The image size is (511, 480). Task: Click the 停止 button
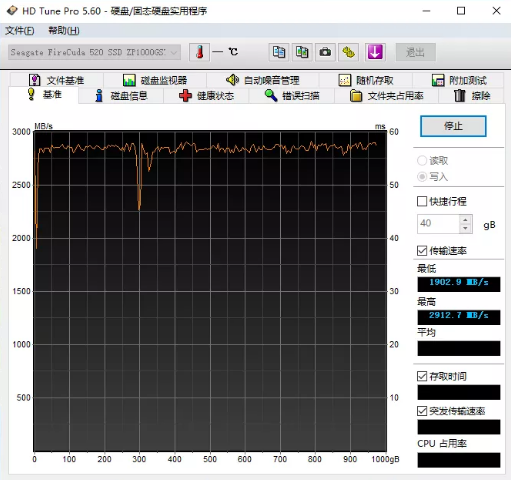[x=453, y=126]
